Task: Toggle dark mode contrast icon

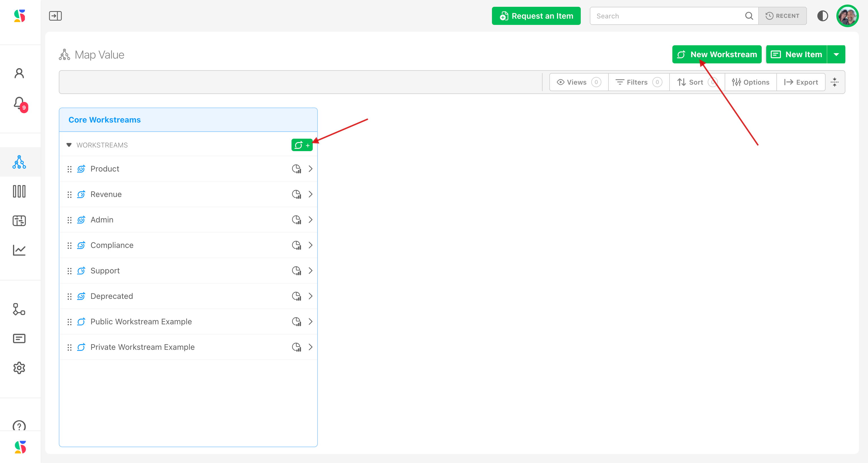Action: click(x=822, y=16)
